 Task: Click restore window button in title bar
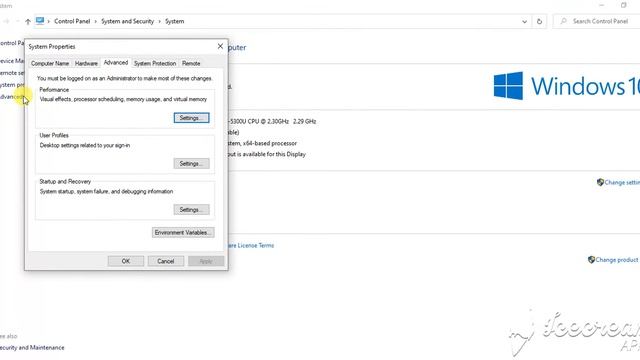click(623, 5)
